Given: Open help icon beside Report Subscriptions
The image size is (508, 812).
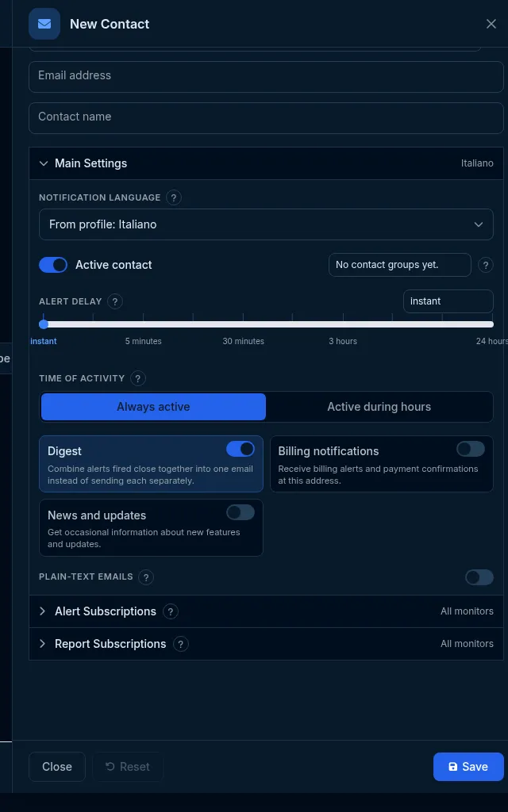Looking at the screenshot, I should (180, 644).
